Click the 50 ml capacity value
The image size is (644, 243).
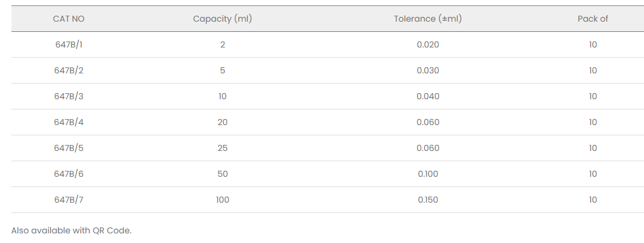223,174
